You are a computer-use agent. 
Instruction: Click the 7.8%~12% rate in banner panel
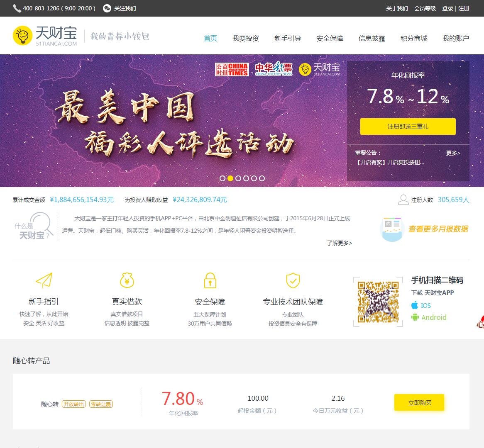coord(408,96)
